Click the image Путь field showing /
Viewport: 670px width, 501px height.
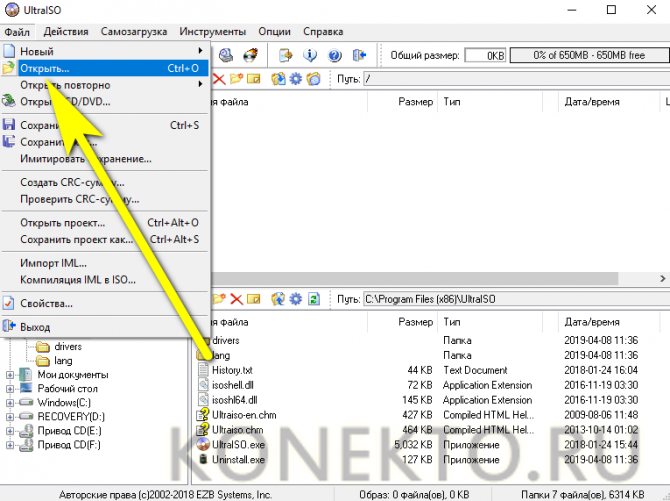[516, 79]
